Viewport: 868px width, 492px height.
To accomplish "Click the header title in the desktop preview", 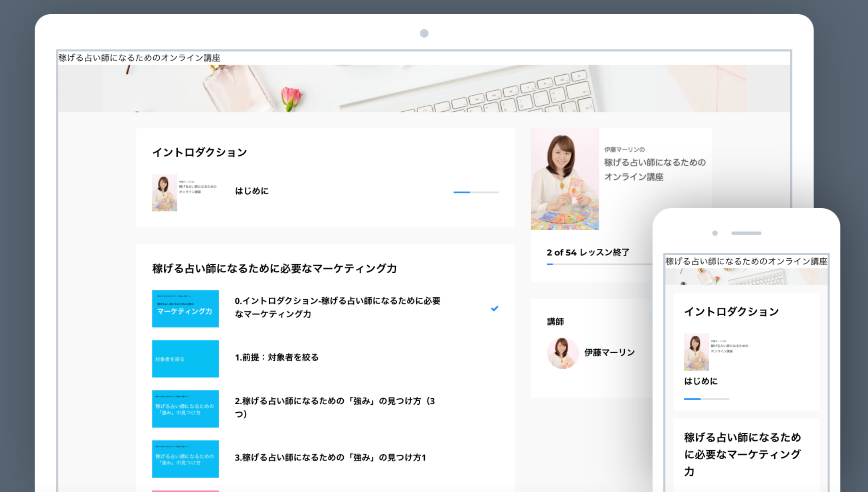I will 139,58.
